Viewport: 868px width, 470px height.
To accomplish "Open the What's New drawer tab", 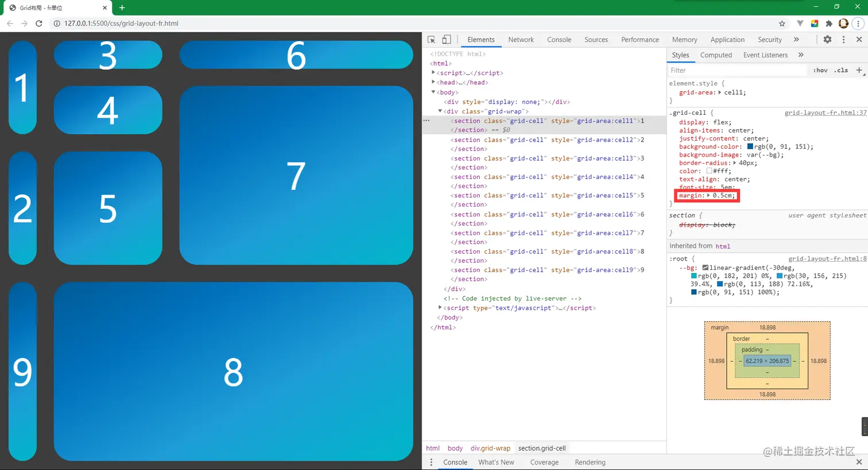I will 496,462.
